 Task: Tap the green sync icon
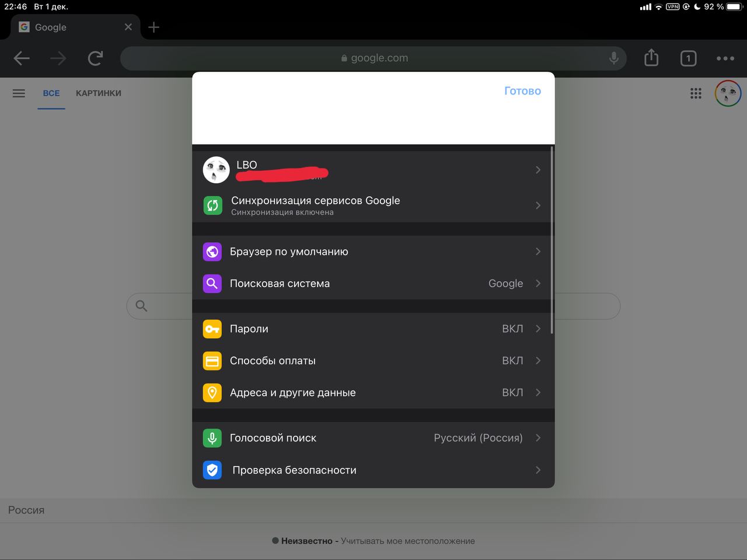(212, 205)
